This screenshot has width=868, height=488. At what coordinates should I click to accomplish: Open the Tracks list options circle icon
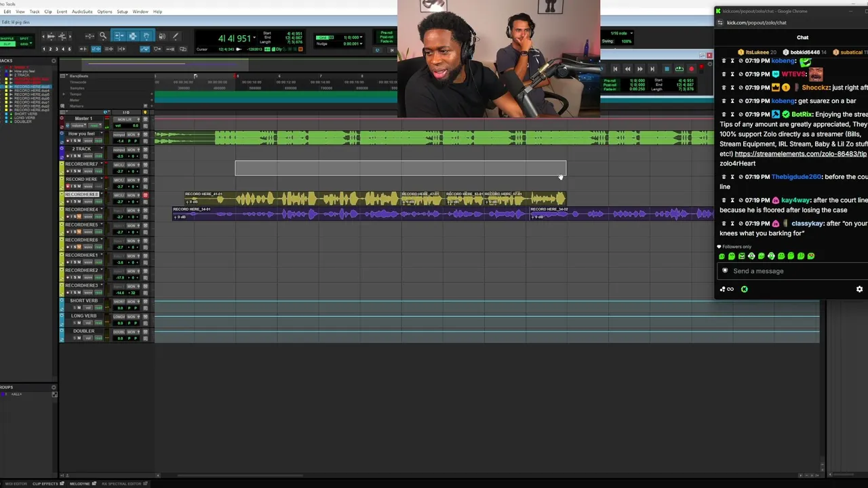tap(54, 61)
